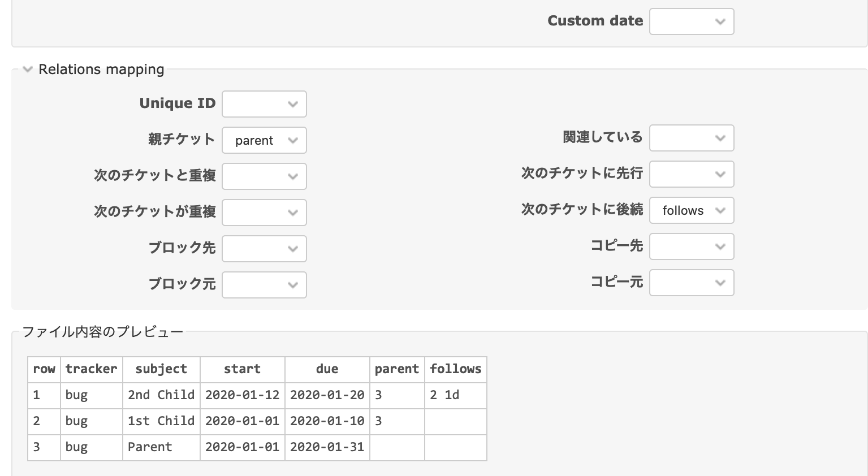Open the 次のチケットが重複 dropdown
Screen dimensions: 868x476
(x=264, y=213)
